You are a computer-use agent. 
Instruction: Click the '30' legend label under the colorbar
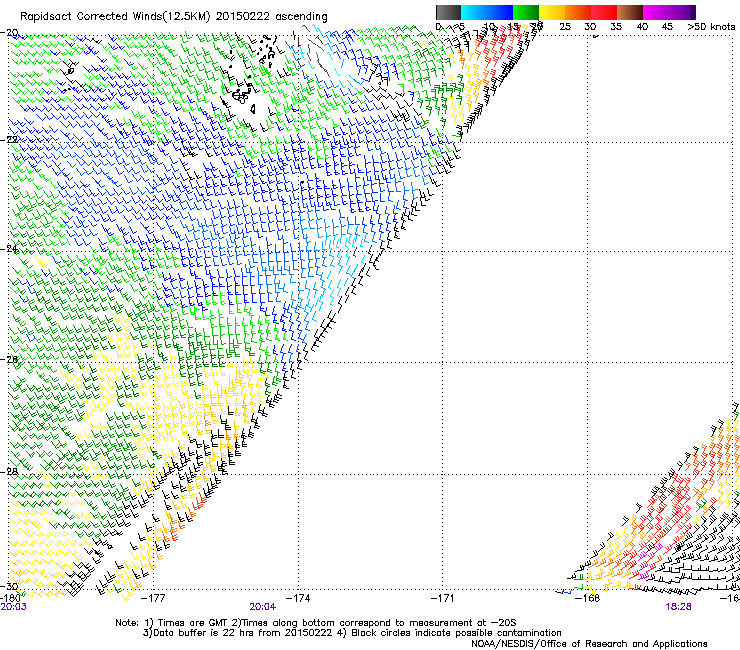click(590, 27)
